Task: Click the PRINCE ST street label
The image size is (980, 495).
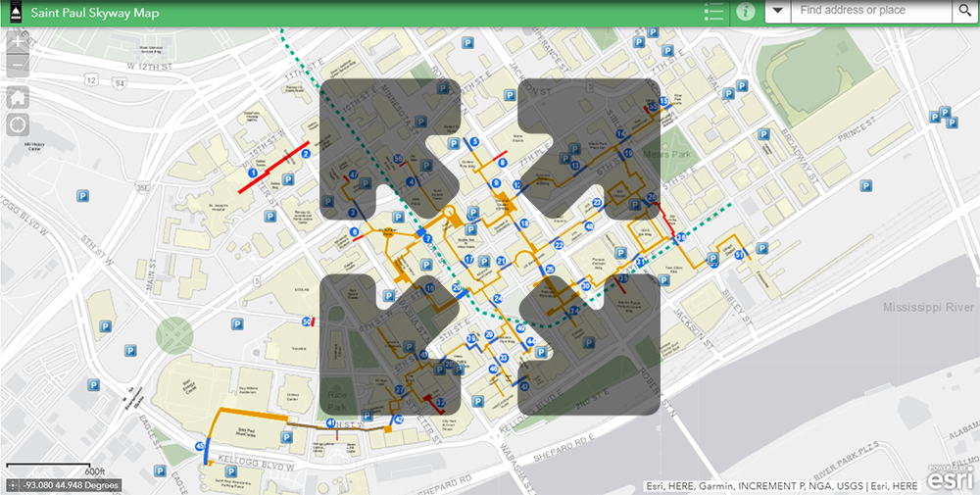Action: 857,128
